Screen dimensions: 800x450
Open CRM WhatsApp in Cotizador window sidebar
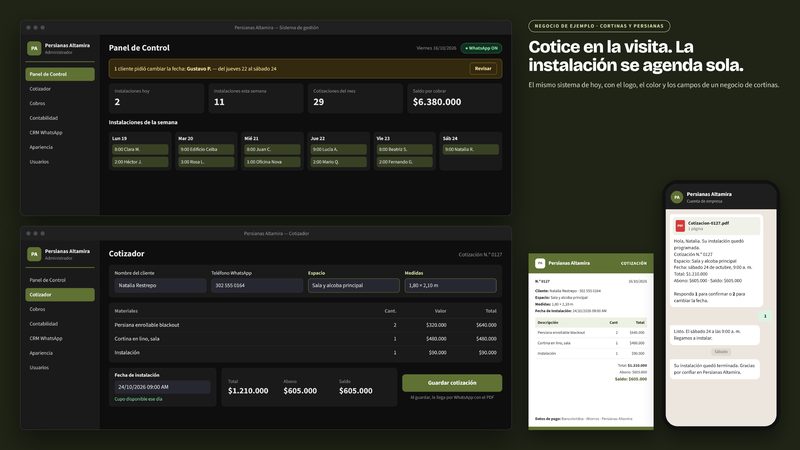tap(60, 338)
